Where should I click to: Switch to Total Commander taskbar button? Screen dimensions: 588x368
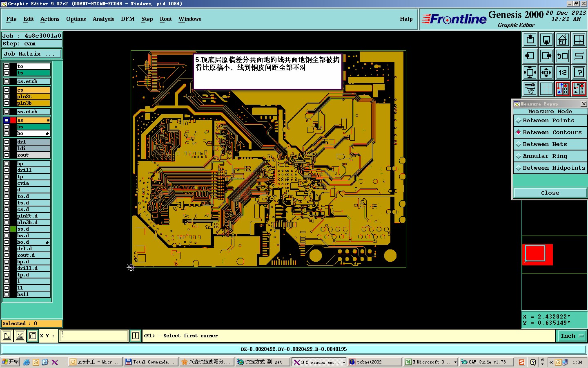coord(151,362)
